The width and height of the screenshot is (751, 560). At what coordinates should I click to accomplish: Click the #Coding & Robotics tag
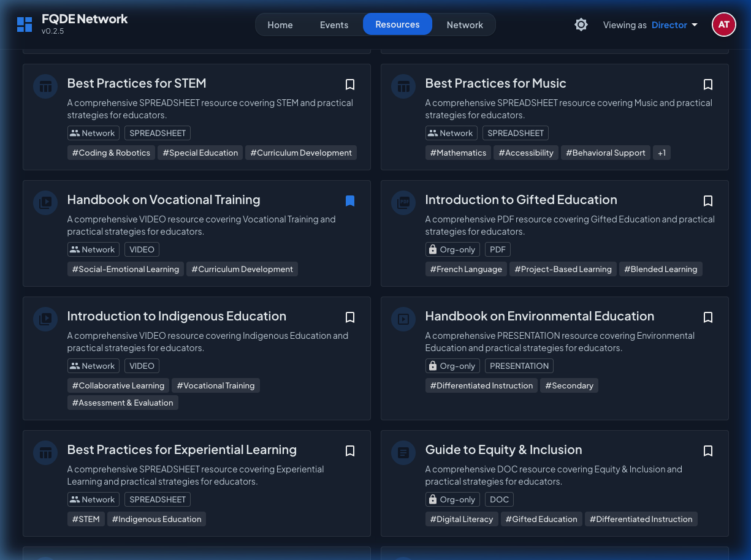(111, 153)
